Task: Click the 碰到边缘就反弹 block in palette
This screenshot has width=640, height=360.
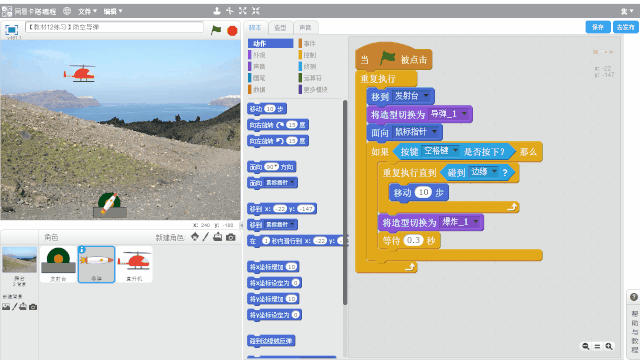Action: click(x=271, y=341)
